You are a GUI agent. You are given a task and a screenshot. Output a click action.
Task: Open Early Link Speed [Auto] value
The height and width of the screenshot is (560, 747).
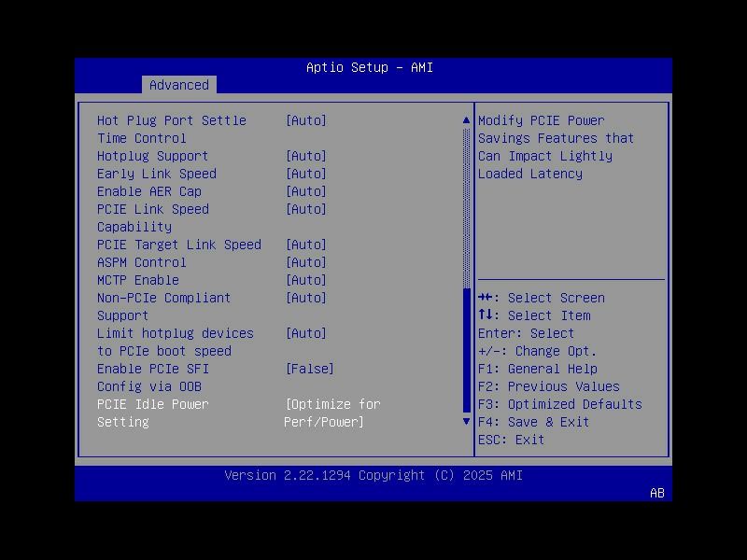click(x=306, y=174)
